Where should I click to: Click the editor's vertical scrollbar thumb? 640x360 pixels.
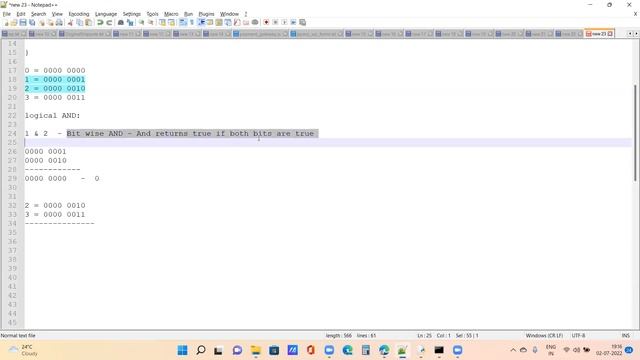coord(635,133)
